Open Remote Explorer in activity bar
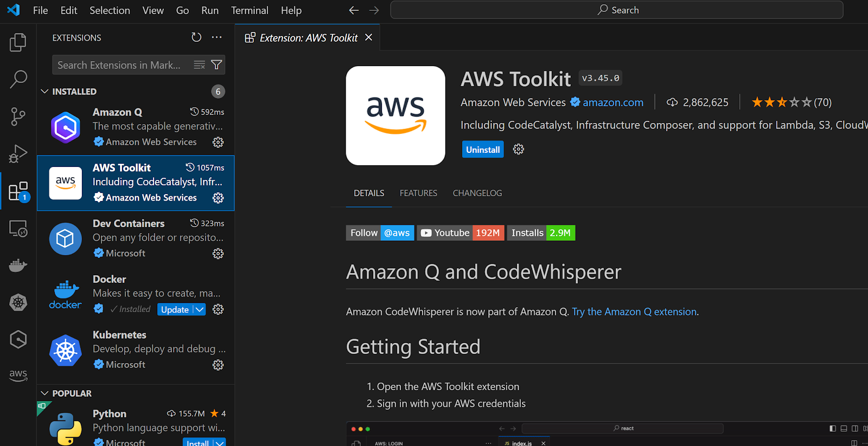 pos(18,228)
